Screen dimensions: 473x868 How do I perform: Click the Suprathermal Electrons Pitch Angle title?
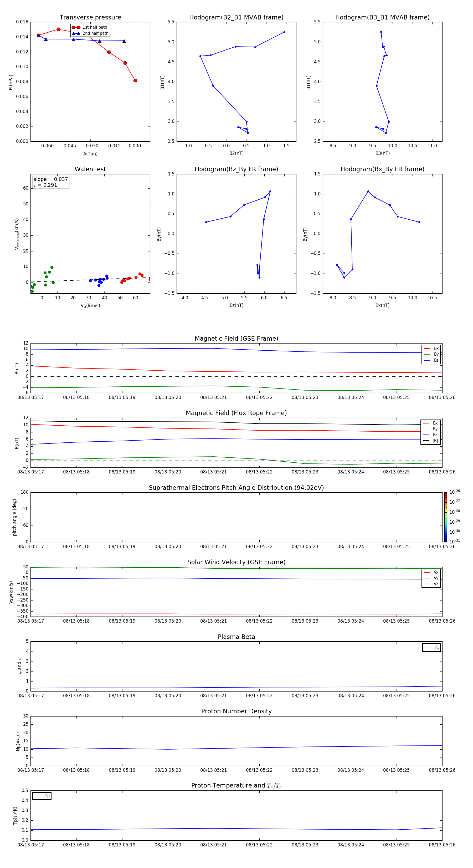(236, 488)
